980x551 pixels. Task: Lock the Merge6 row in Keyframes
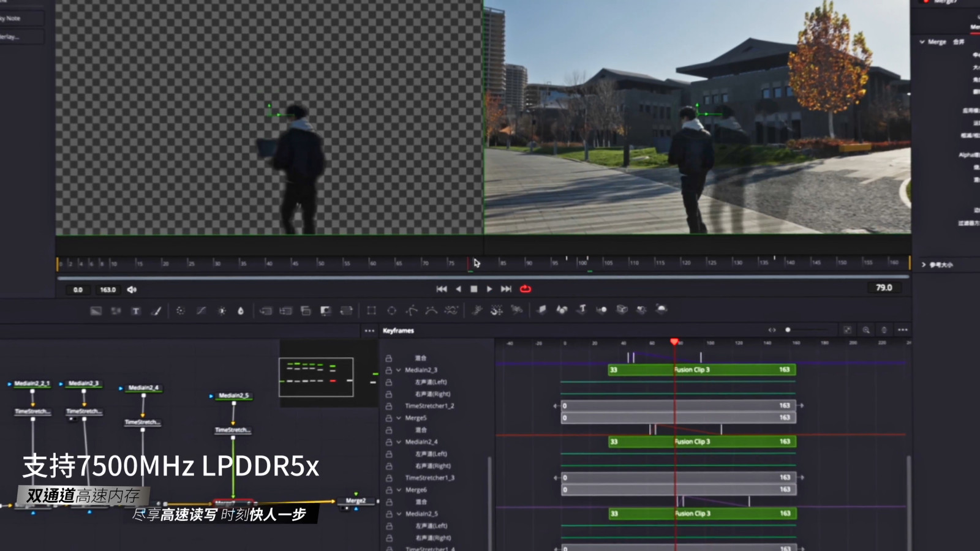pos(389,490)
